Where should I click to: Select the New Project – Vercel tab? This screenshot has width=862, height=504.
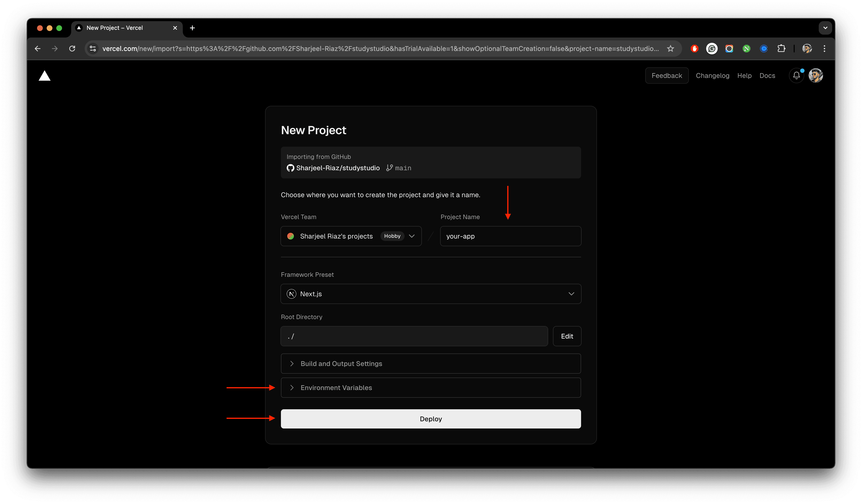pyautogui.click(x=127, y=28)
